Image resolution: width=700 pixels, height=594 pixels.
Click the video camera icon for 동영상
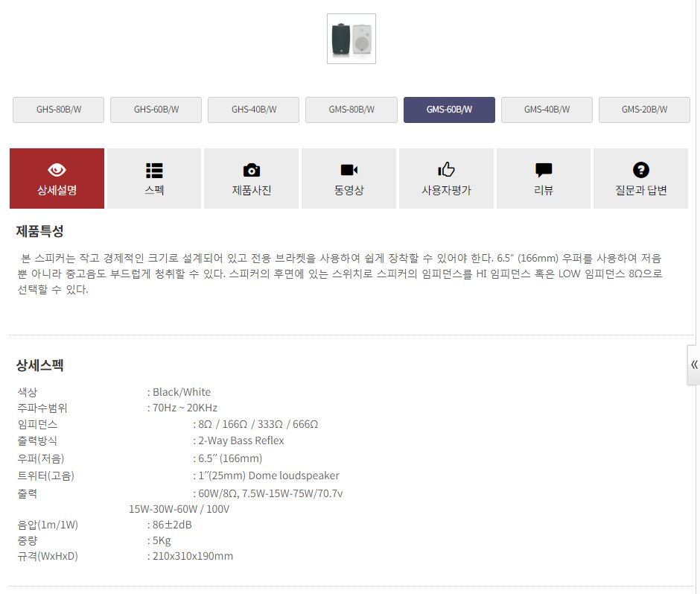pos(349,170)
